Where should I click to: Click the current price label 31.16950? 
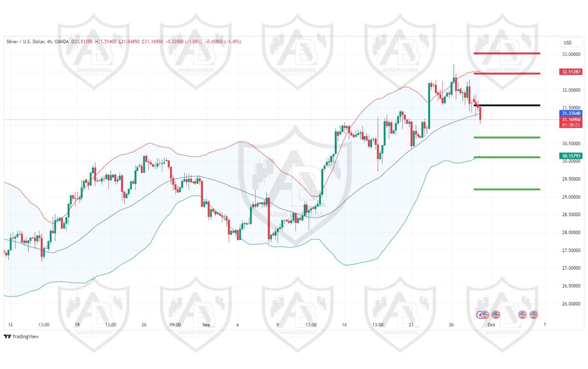pyautogui.click(x=571, y=119)
